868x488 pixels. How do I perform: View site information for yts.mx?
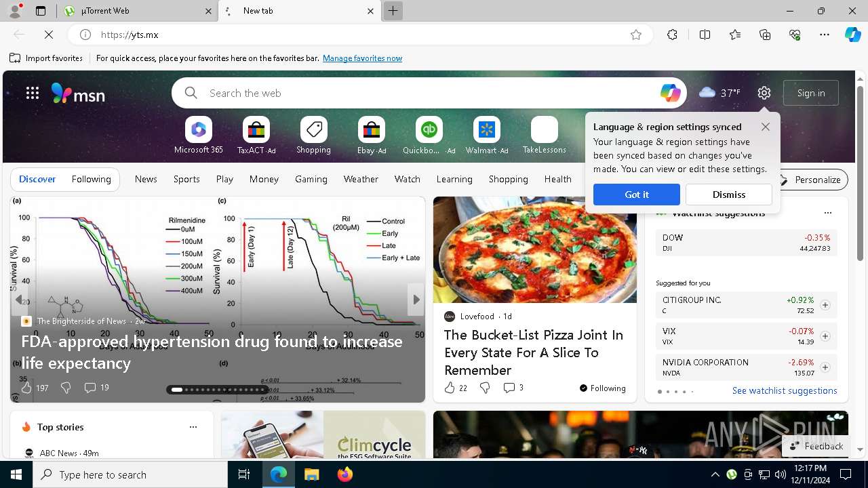(85, 35)
